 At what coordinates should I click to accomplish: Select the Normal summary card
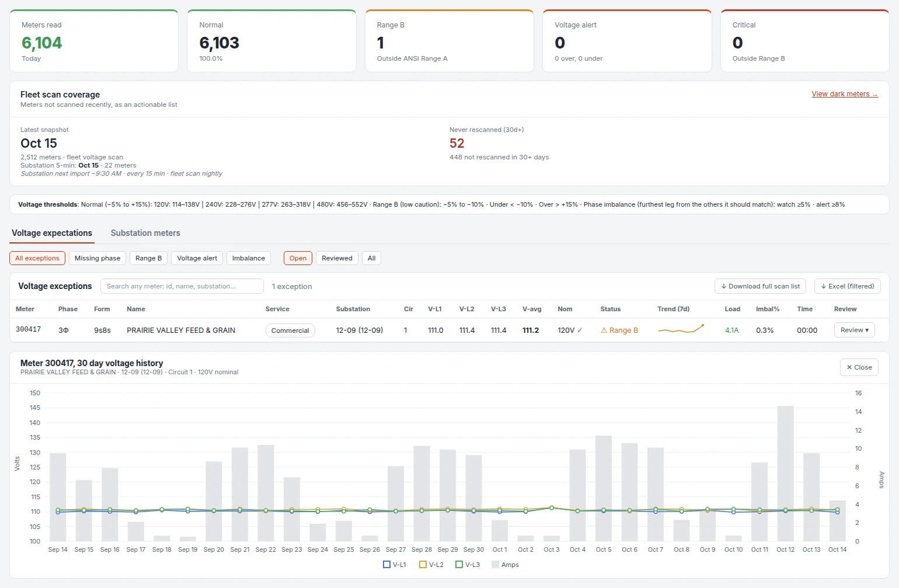pyautogui.click(x=271, y=41)
